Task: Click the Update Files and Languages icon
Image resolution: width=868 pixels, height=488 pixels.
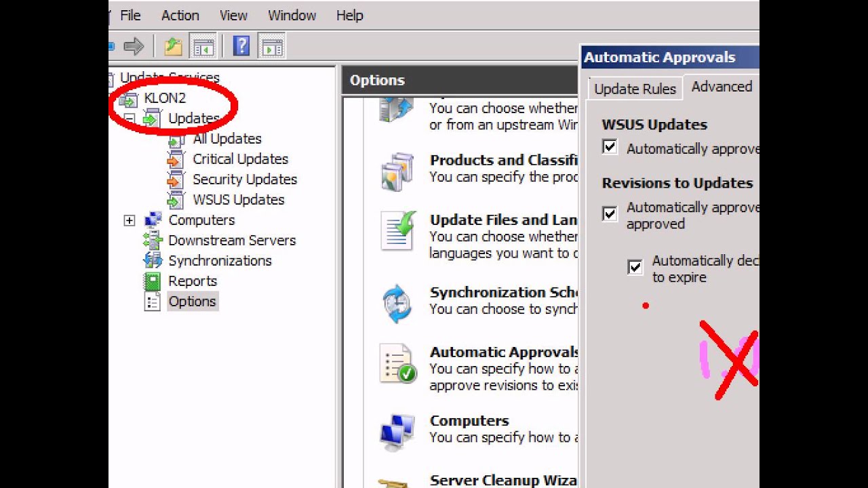Action: 397,231
